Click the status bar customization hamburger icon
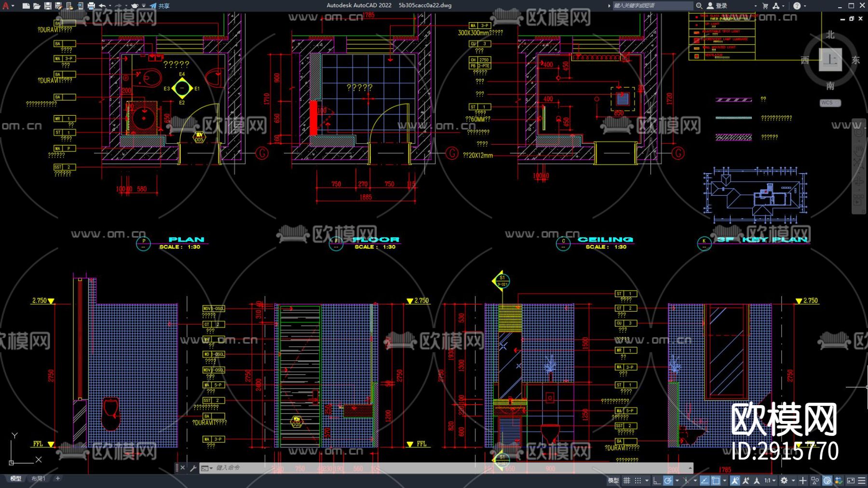The height and width of the screenshot is (488, 868). [862, 480]
